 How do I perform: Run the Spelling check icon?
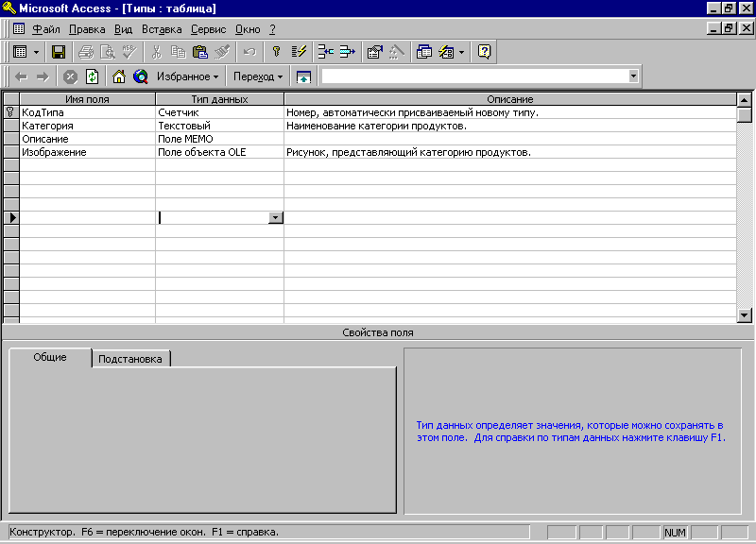[x=129, y=52]
